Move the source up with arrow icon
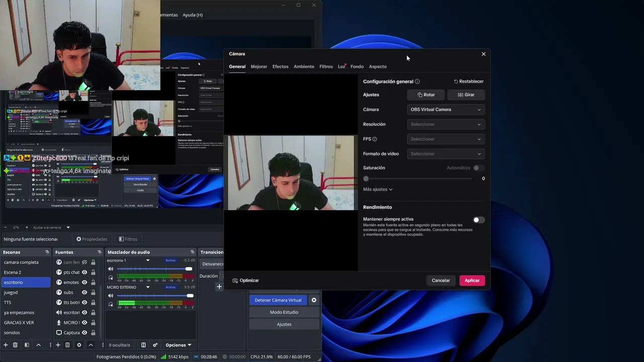The image size is (644, 362). (x=91, y=345)
